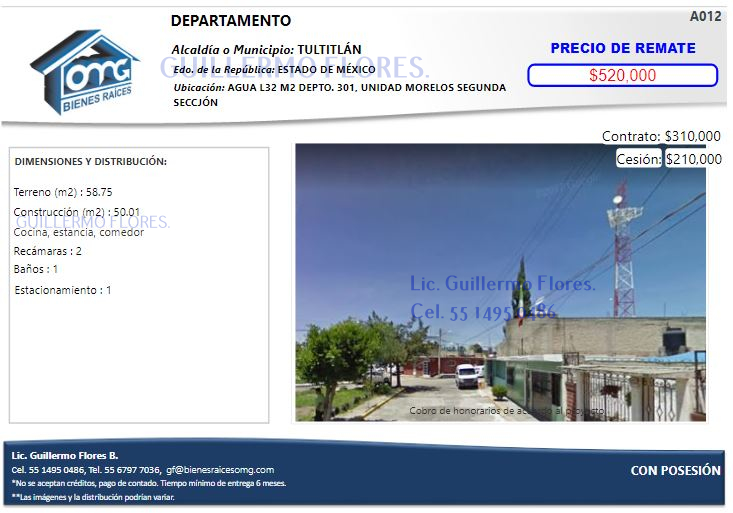Click the Baños : 1 line
The height and width of the screenshot is (513, 733).
(36, 269)
